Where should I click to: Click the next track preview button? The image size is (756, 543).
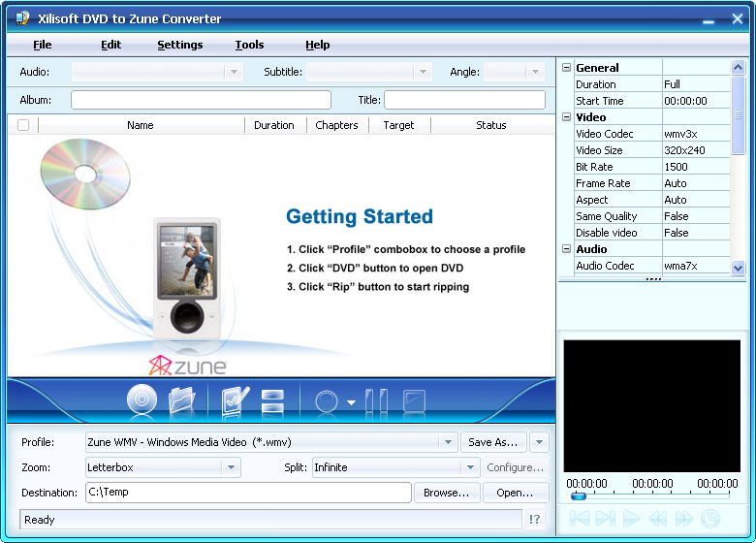tap(606, 519)
